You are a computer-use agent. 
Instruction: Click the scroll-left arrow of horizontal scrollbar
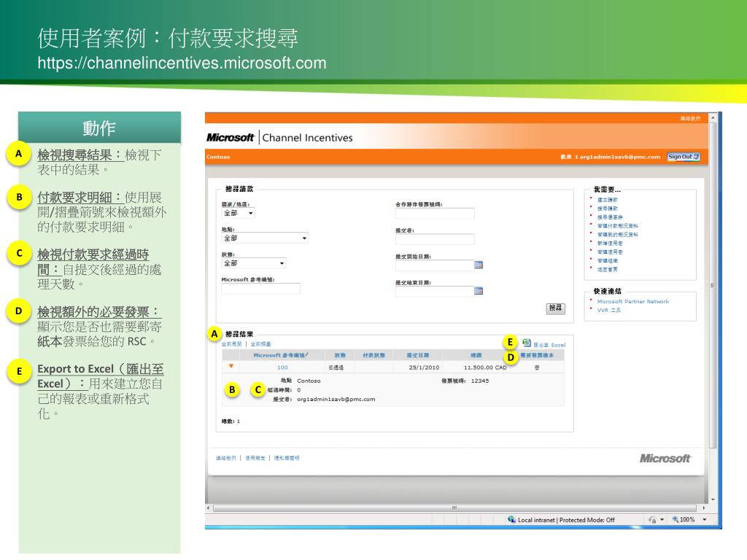point(208,508)
